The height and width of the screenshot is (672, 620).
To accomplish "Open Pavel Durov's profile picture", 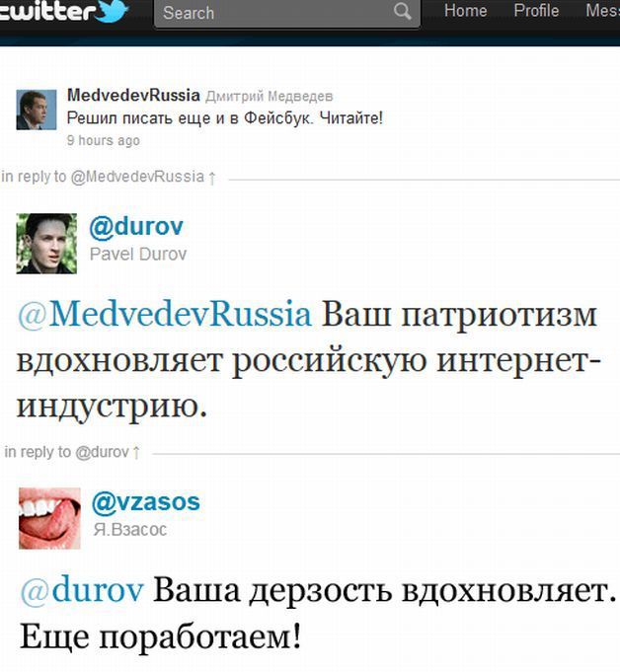I will click(46, 244).
